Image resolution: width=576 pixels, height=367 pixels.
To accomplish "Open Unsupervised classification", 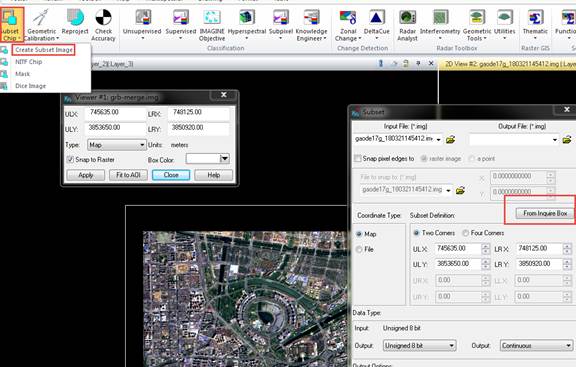I will coord(142,24).
